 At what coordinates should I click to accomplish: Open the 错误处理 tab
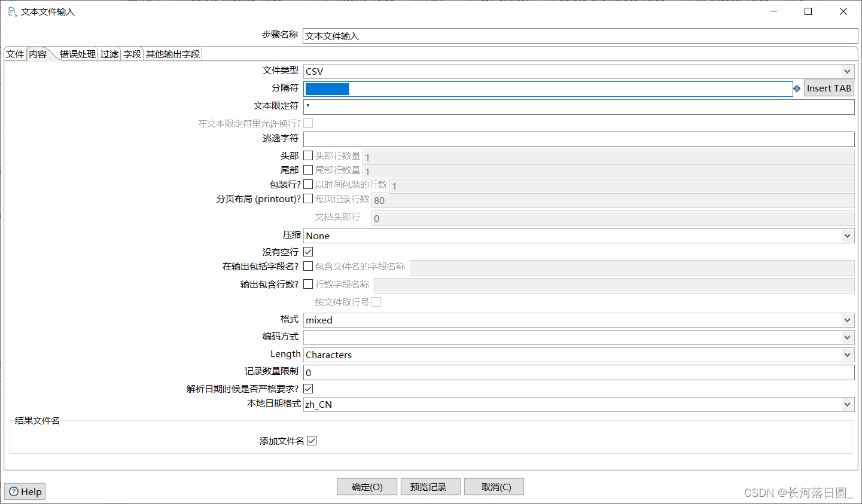(78, 54)
